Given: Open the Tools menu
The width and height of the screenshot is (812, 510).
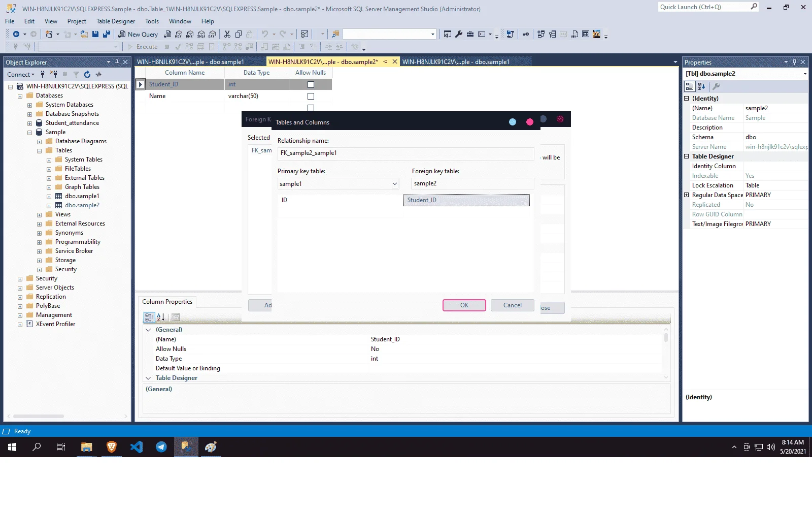Looking at the screenshot, I should 152,21.
